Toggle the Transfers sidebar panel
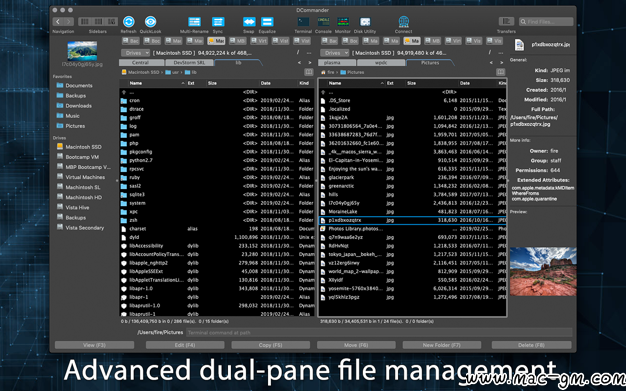Viewport: 626px width, 391px height. [x=506, y=21]
